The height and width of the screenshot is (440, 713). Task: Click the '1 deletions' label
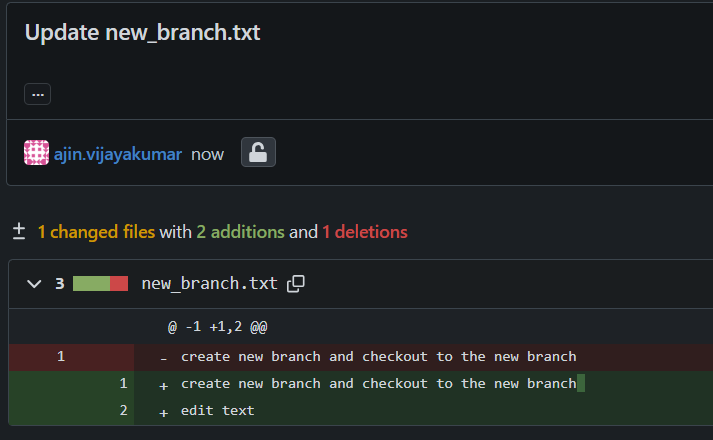(x=364, y=232)
